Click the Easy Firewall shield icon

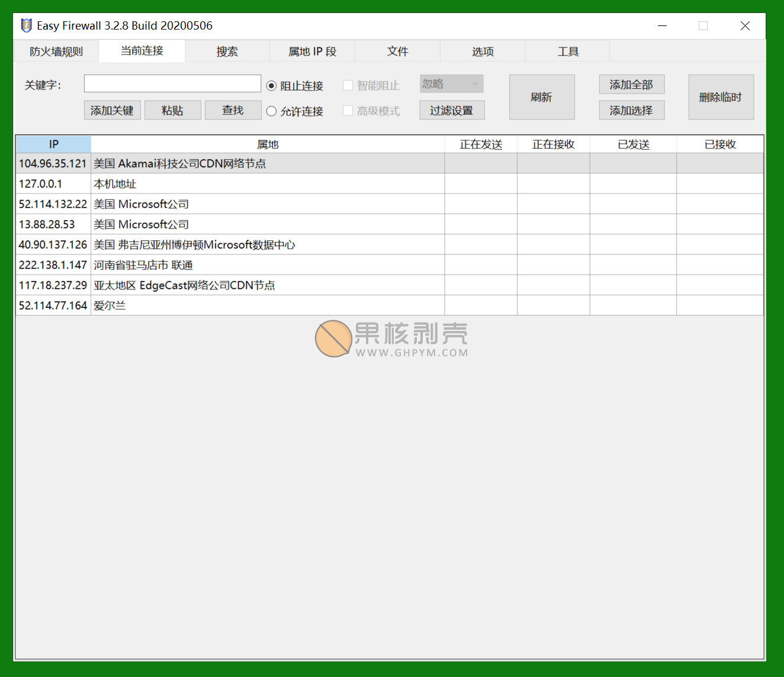(x=26, y=25)
